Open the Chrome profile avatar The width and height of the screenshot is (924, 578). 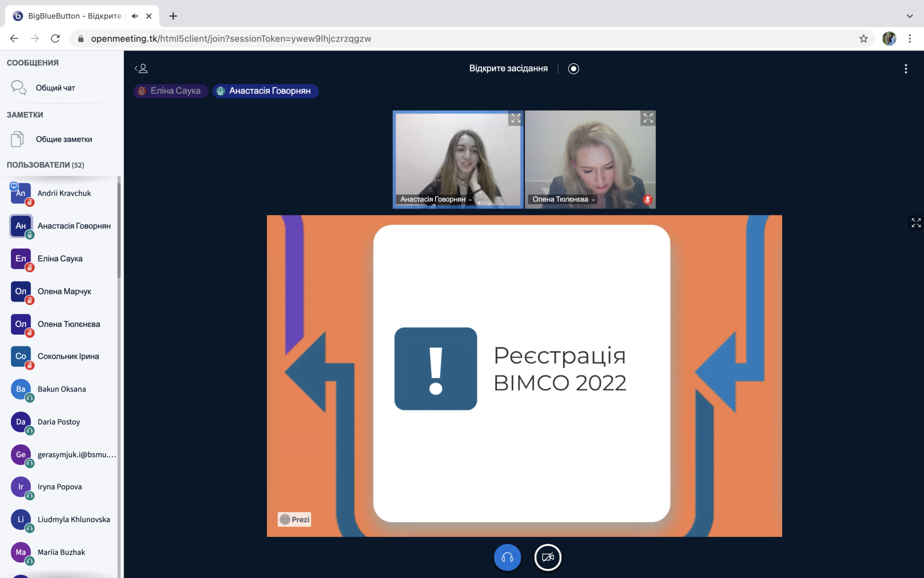[x=889, y=39]
